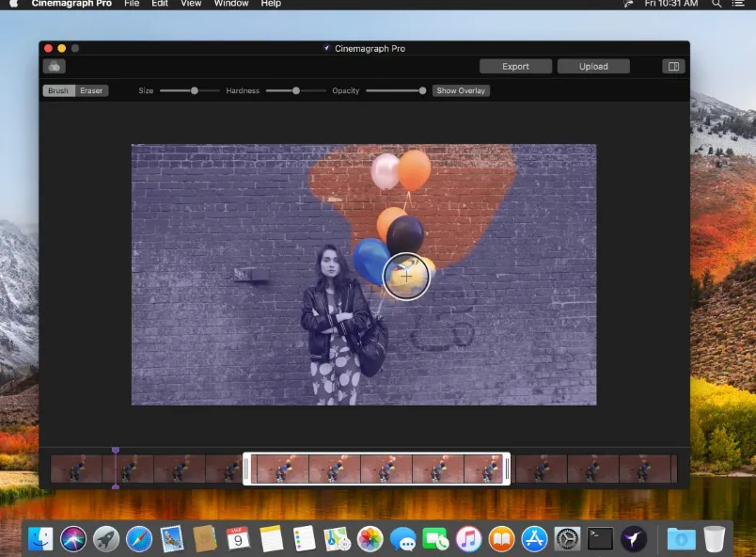This screenshot has width=756, height=557.
Task: Click the Size slider knob
Action: pyautogui.click(x=195, y=90)
